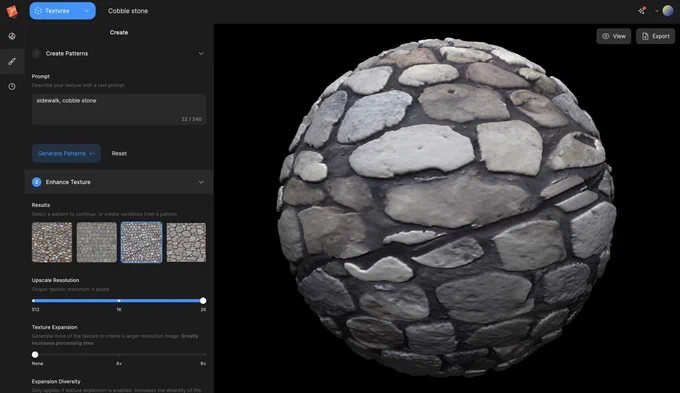The height and width of the screenshot is (393, 680).
Task: Click inside the prompt text field
Action: click(119, 109)
